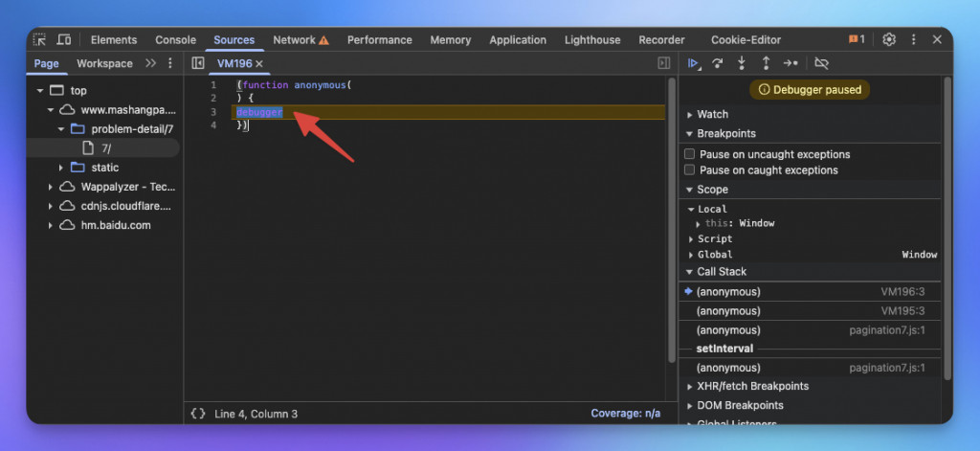Open the Recorder tab
This screenshot has height=451, width=980.
[x=662, y=40]
